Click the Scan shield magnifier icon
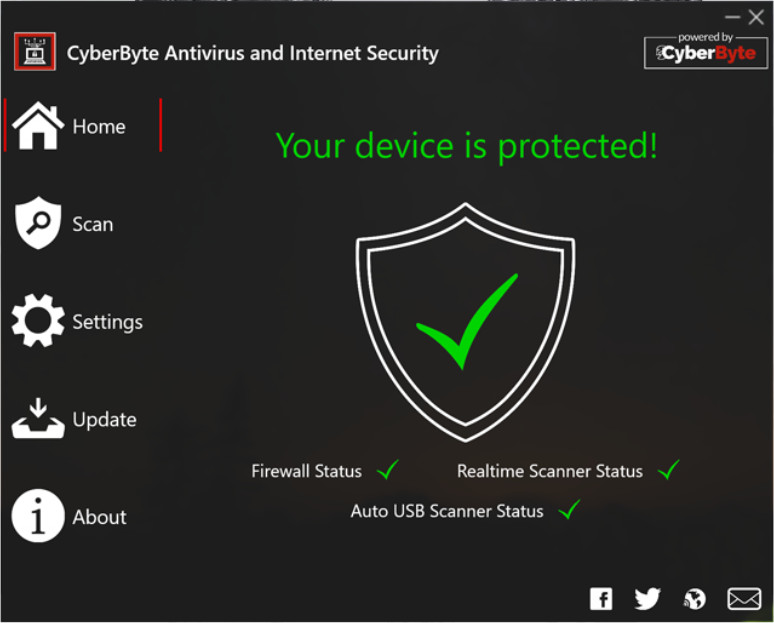The image size is (774, 623). [38, 223]
